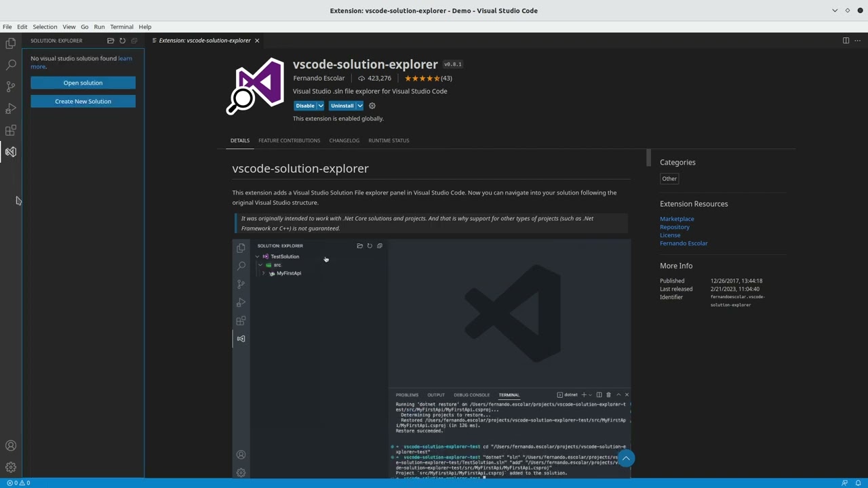Click the Other category badge
Screen dimensions: 868x488
669,179
